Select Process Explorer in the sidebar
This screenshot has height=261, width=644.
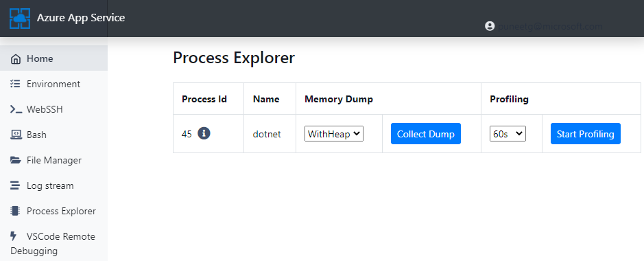[x=53, y=211]
